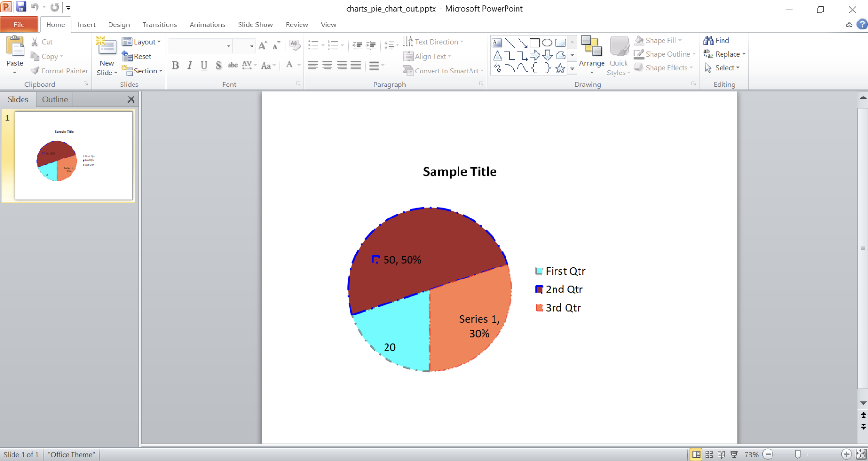Viewport: 868px width, 461px height.
Task: Apply Quick Styles to the shape
Action: pos(618,56)
